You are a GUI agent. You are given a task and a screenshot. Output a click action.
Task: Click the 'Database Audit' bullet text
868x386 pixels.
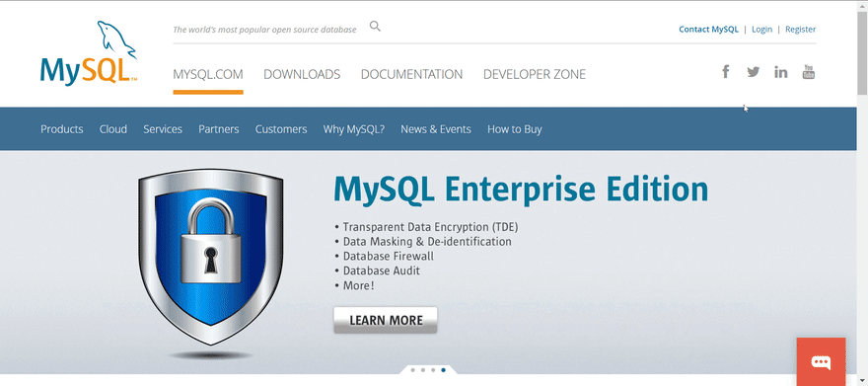click(x=382, y=270)
